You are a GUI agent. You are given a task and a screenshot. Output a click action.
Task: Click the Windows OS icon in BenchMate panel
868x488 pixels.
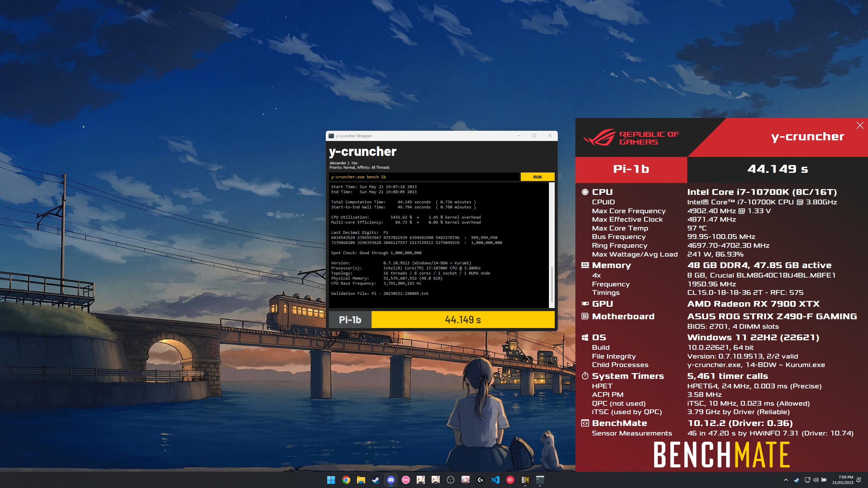[x=585, y=338]
